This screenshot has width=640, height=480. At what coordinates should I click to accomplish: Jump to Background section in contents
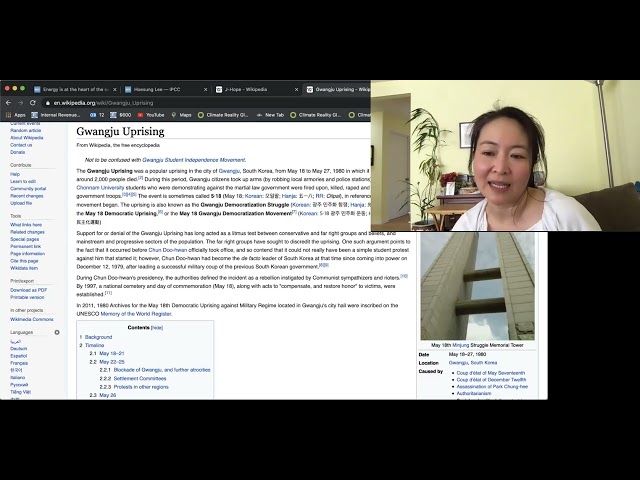pyautogui.click(x=98, y=337)
